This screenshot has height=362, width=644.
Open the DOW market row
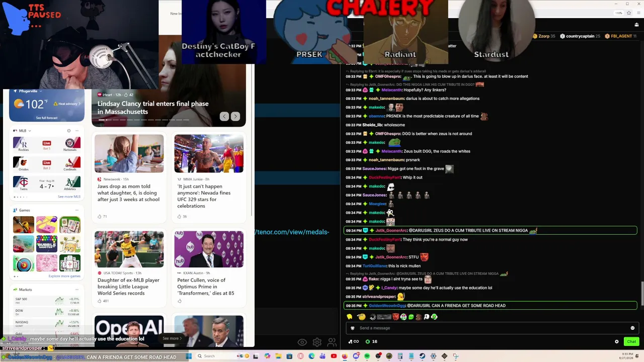click(x=47, y=312)
